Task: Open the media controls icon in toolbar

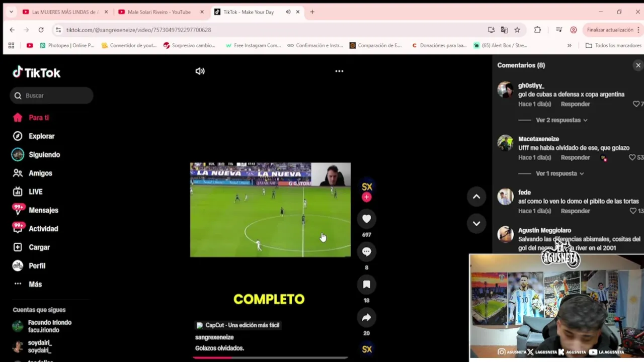Action: [558, 30]
